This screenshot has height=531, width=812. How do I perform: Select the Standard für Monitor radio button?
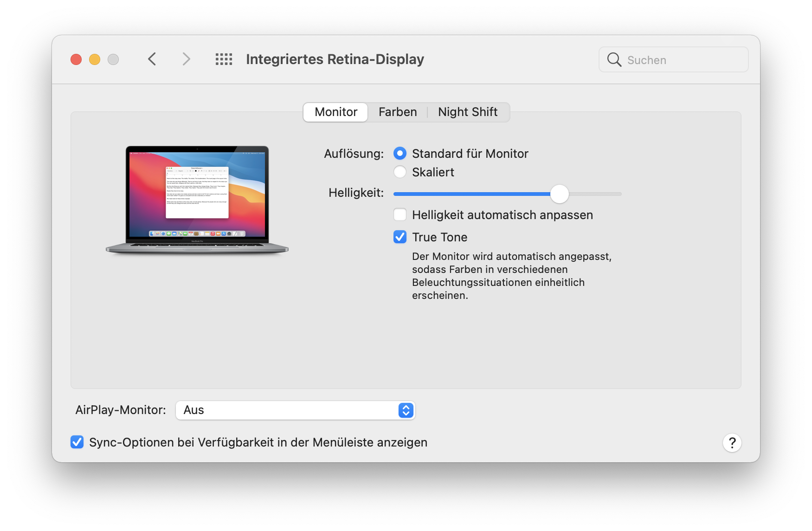click(x=400, y=154)
